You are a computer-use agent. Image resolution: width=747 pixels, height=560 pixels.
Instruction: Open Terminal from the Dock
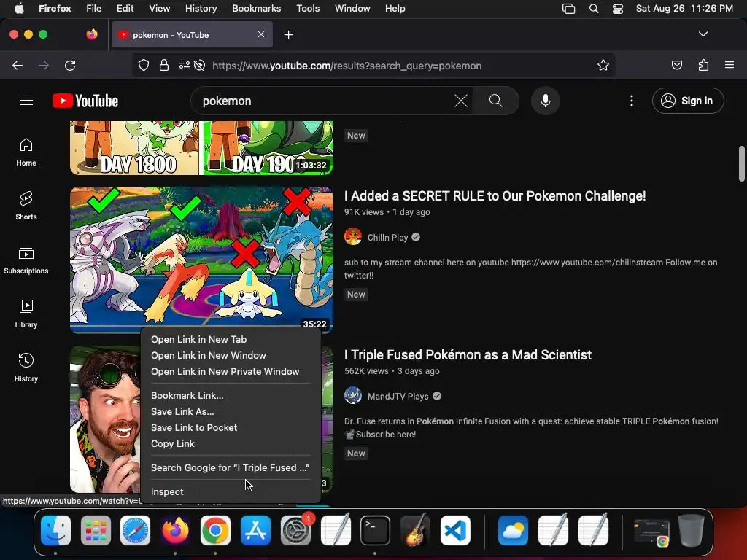376,530
